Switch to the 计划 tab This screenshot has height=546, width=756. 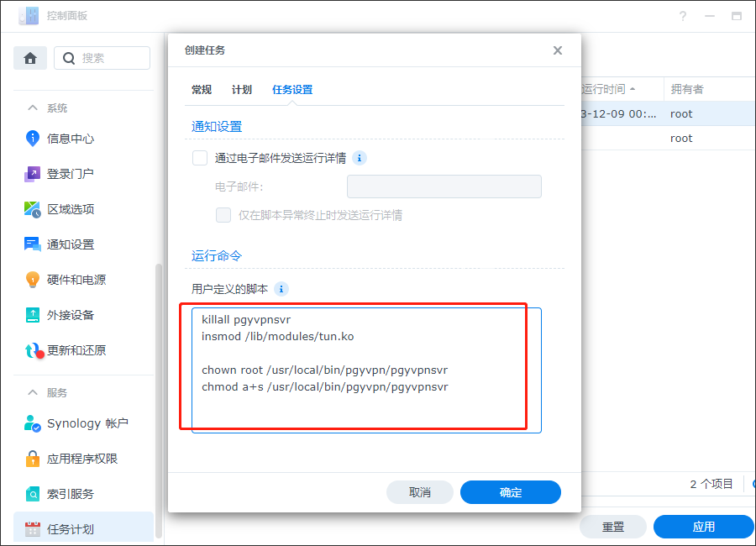click(242, 90)
